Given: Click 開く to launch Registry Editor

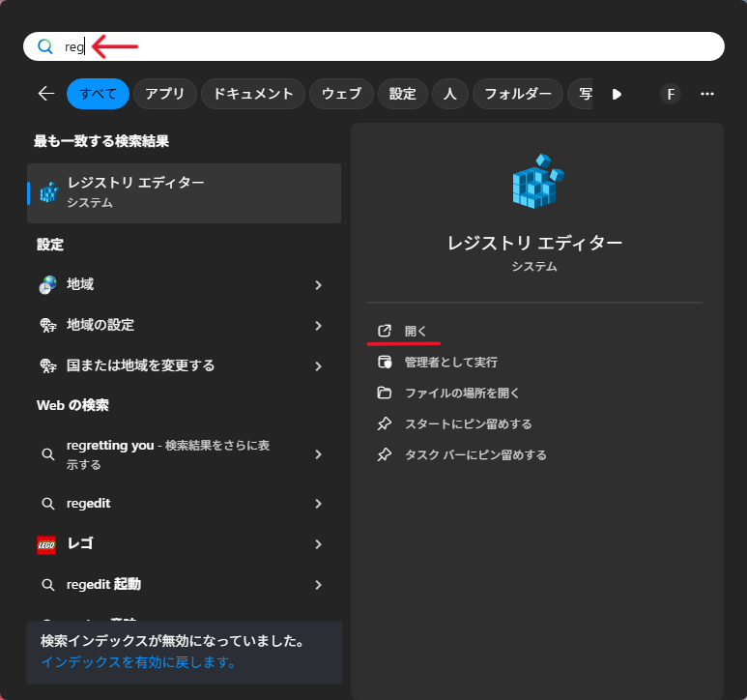Looking at the screenshot, I should [x=416, y=332].
